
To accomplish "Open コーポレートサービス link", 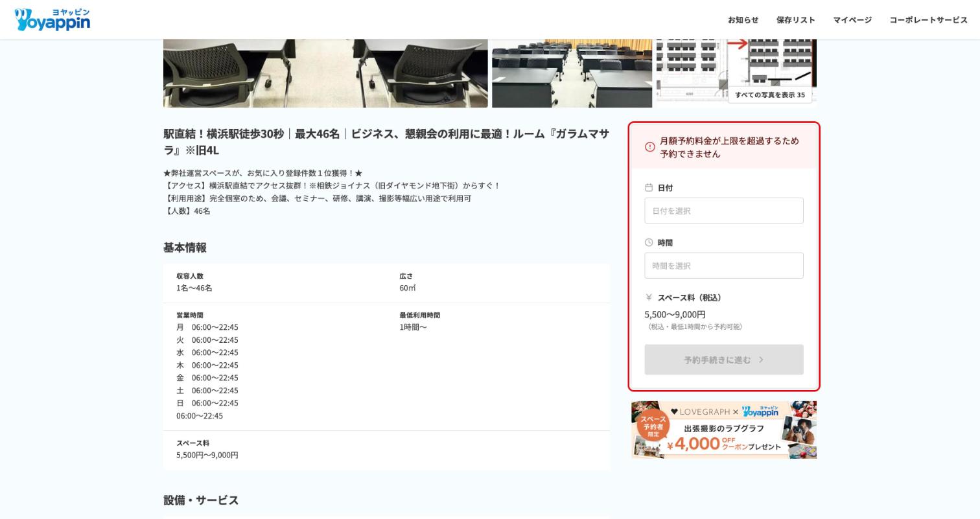I will pos(928,20).
